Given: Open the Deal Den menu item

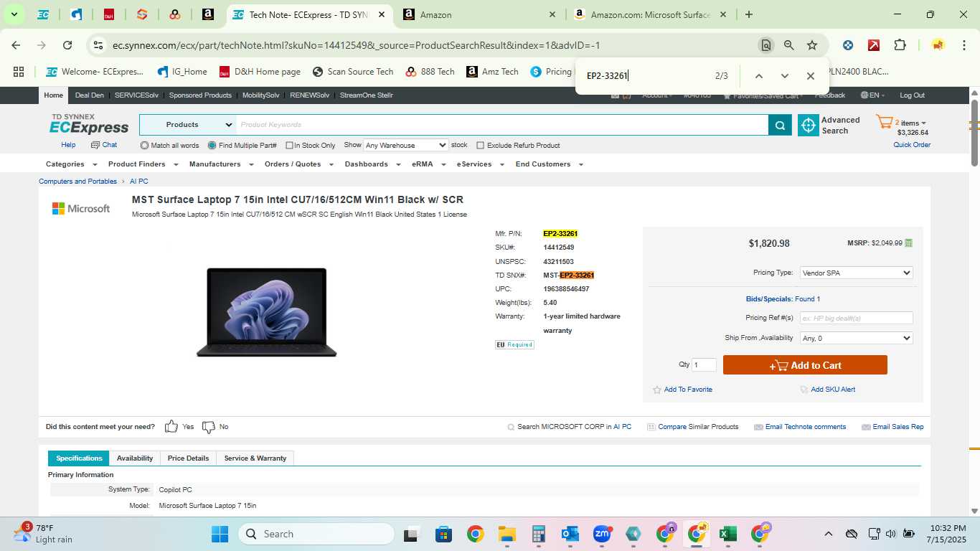Looking at the screenshot, I should click(89, 95).
